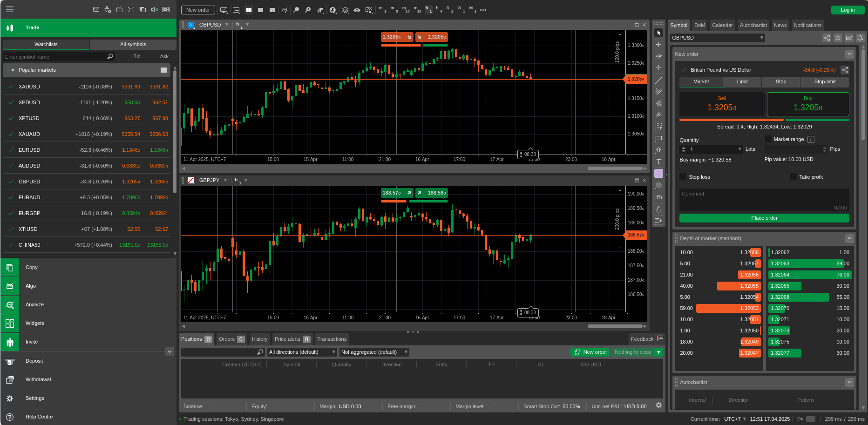Screen dimensions: 868x425
Task: Click Sell 1.32054 in order panel
Action: (x=722, y=104)
